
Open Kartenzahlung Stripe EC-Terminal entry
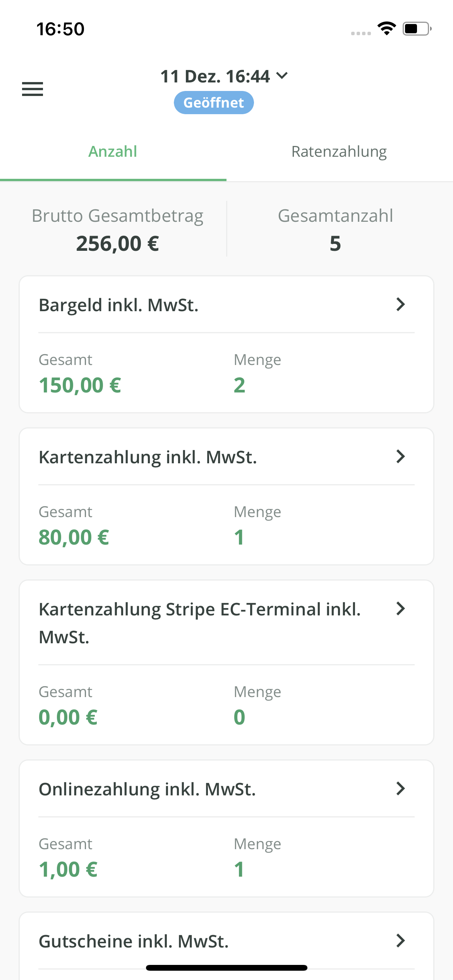pyautogui.click(x=199, y=623)
